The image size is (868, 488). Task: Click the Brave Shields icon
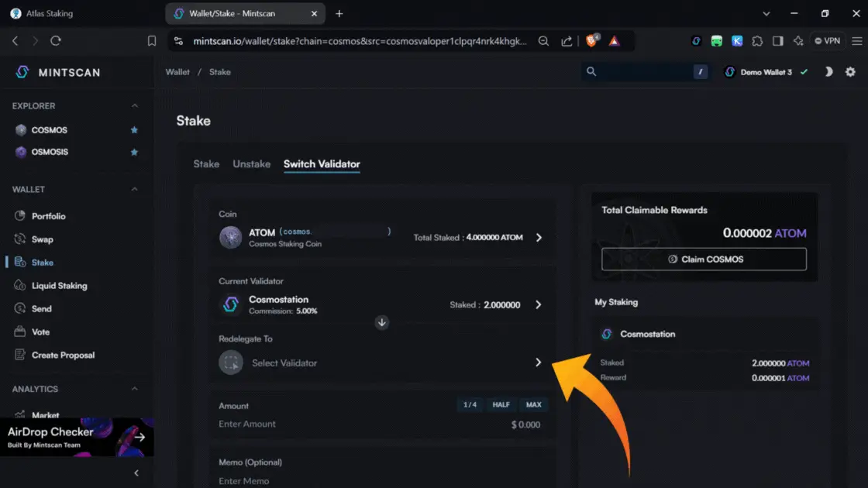[x=592, y=41]
